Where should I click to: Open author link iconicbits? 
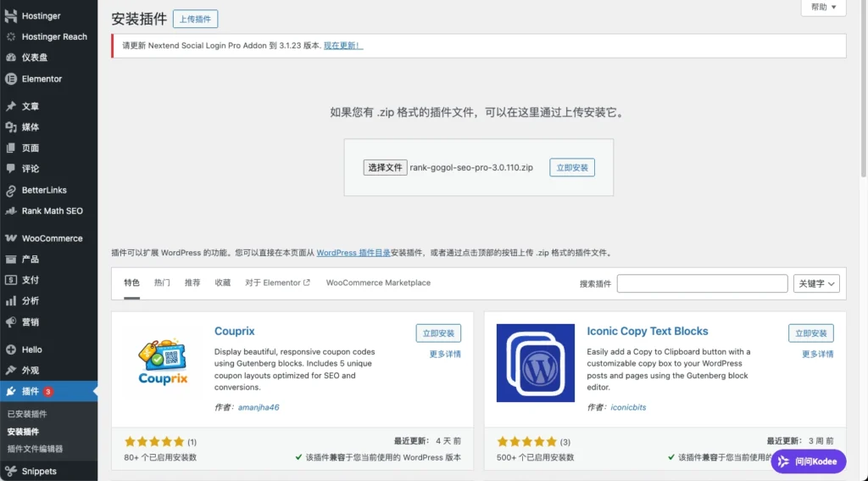(628, 407)
